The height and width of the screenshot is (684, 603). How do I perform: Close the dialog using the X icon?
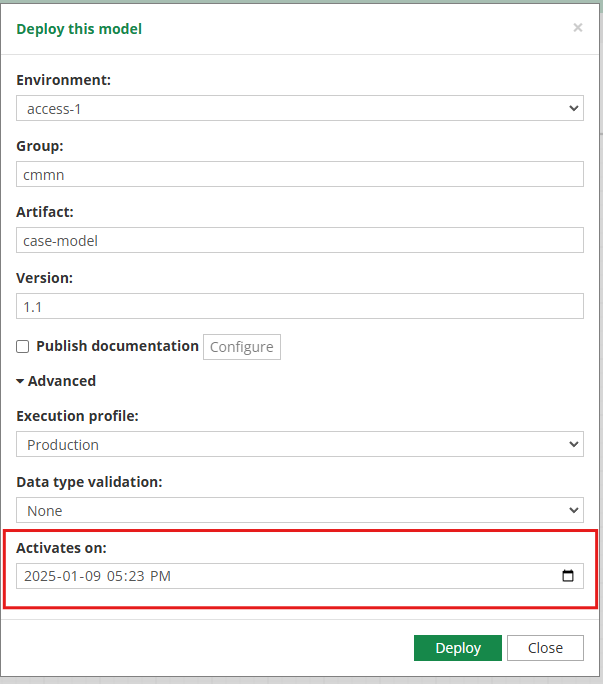(577, 28)
